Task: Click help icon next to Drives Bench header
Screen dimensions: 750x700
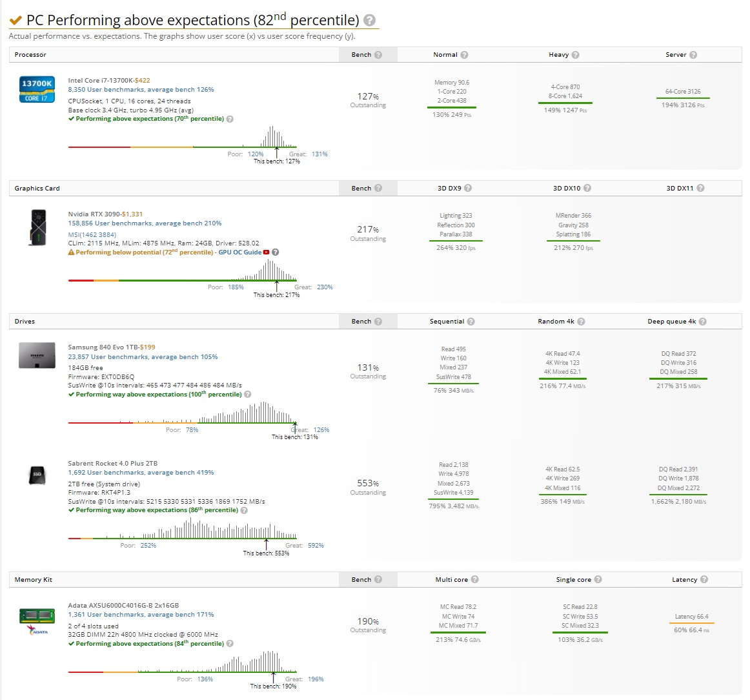Action: [x=378, y=322]
